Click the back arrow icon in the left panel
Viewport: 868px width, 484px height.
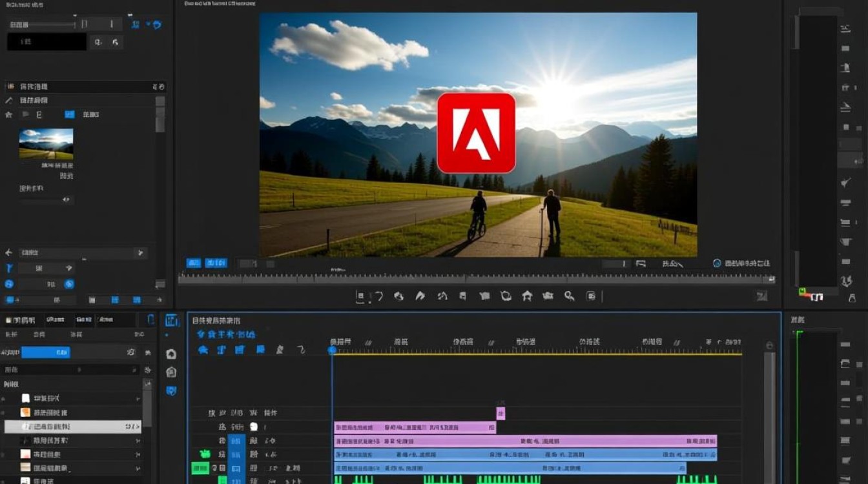tap(8, 253)
